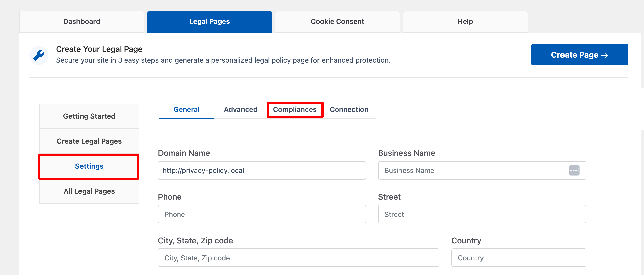View All Legal Pages from the sidebar
The image size is (644, 275).
click(x=89, y=191)
